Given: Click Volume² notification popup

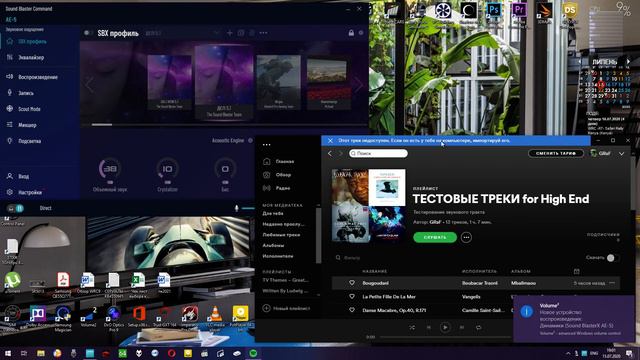Looking at the screenshot, I should coord(573,319).
